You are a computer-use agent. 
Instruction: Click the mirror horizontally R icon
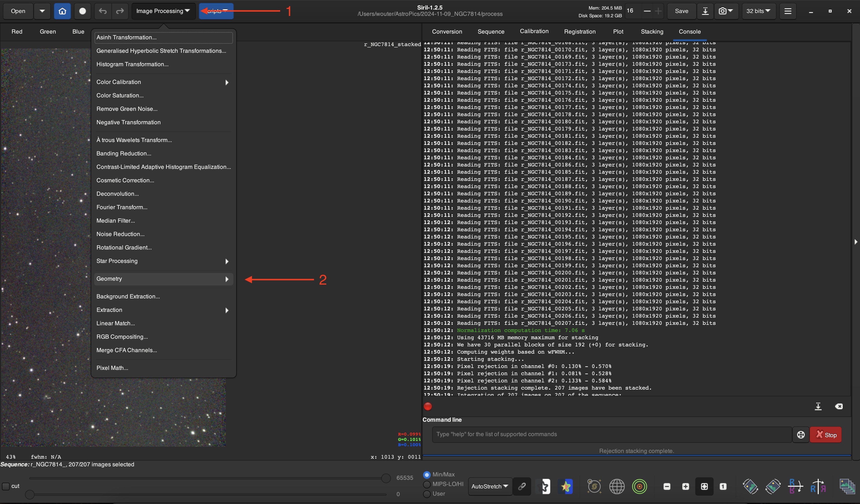(x=818, y=486)
